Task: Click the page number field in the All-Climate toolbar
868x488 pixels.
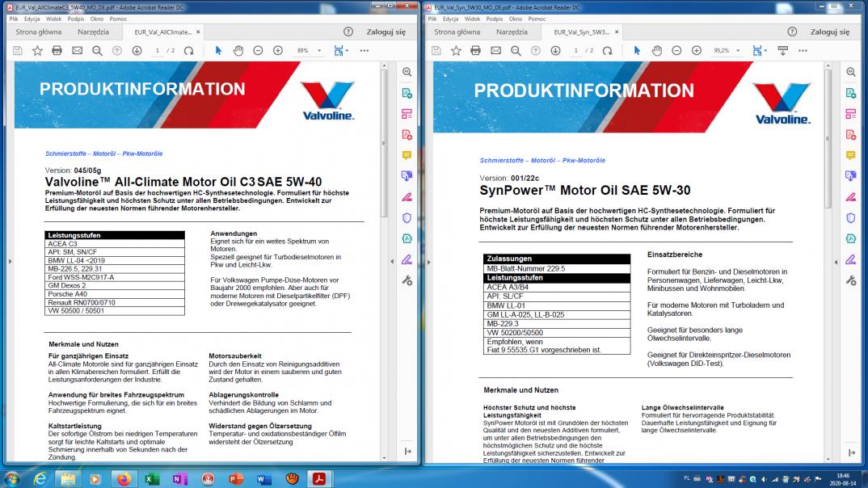Action: [158, 51]
